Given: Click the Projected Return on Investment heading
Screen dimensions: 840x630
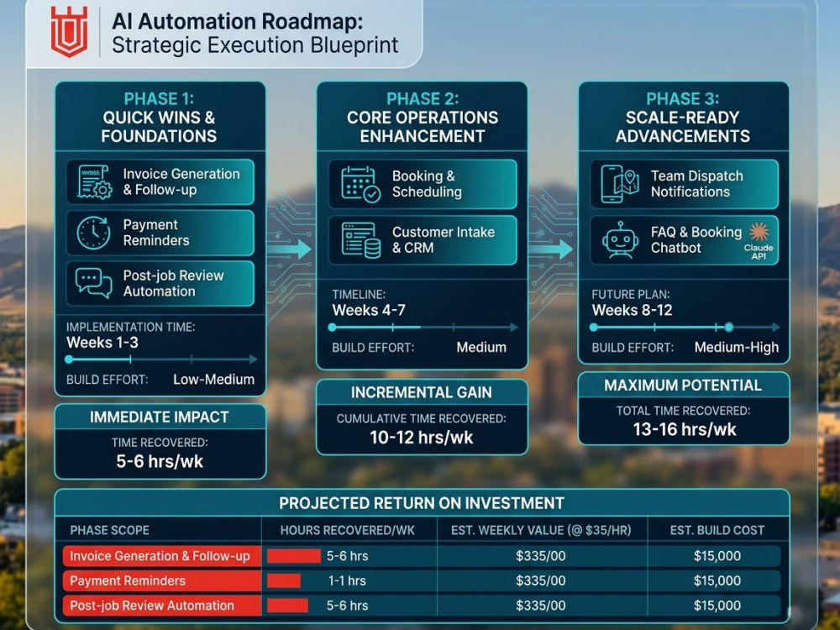Looking at the screenshot, I should (x=422, y=503).
